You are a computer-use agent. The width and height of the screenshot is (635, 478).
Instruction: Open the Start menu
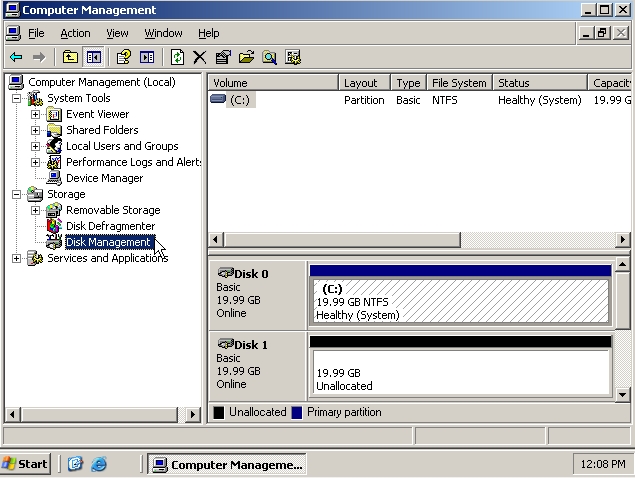26,464
